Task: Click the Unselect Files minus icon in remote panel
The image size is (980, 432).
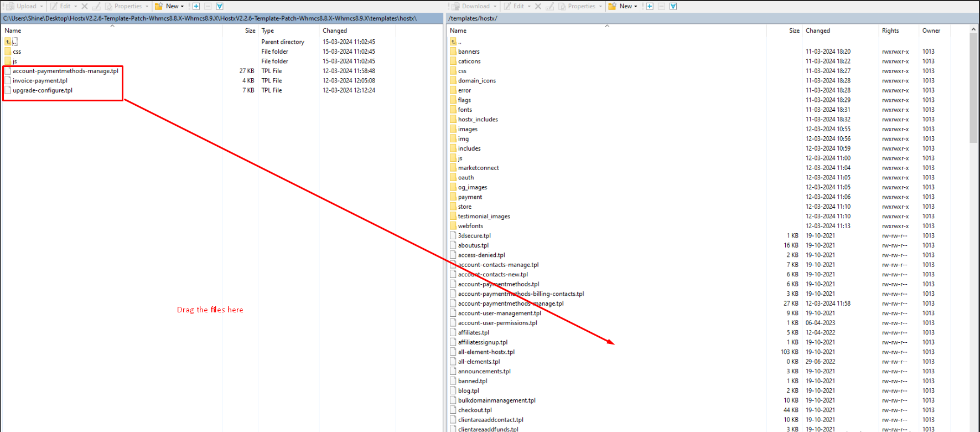Action: pyautogui.click(x=661, y=6)
